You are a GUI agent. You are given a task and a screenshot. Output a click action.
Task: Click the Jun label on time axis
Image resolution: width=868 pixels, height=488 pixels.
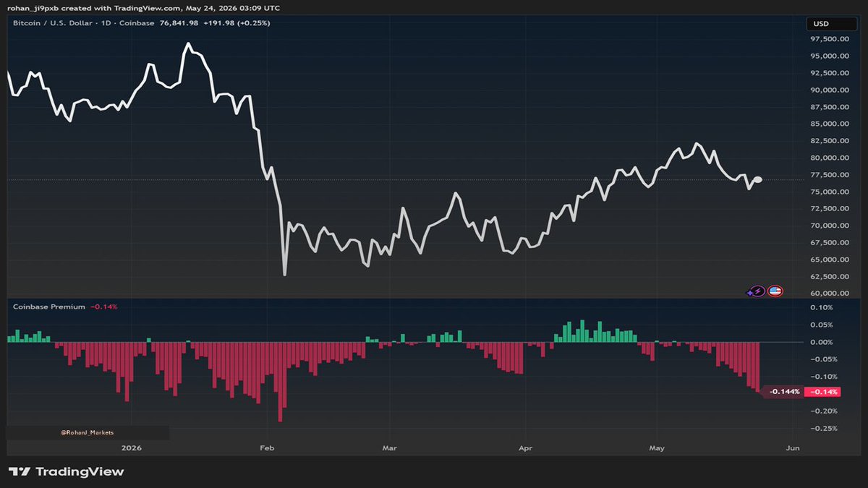pos(792,448)
